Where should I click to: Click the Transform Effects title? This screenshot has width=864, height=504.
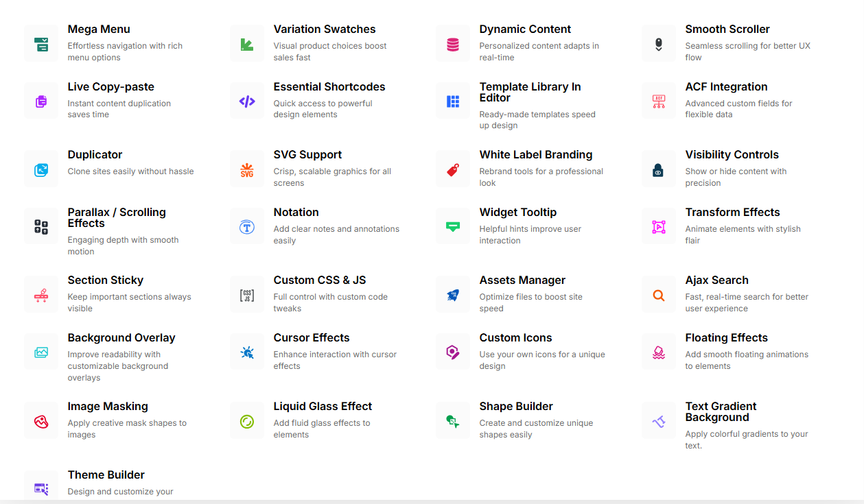coord(733,213)
